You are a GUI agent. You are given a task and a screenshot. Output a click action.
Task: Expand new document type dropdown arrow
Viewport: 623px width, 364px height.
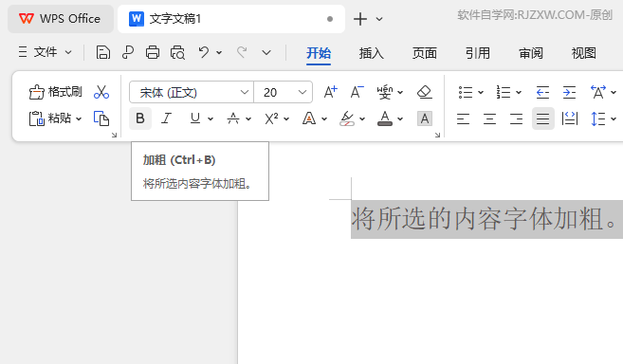click(379, 19)
